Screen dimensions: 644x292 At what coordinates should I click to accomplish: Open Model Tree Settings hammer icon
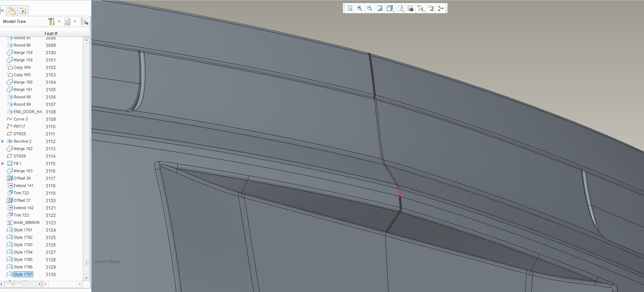click(51, 21)
